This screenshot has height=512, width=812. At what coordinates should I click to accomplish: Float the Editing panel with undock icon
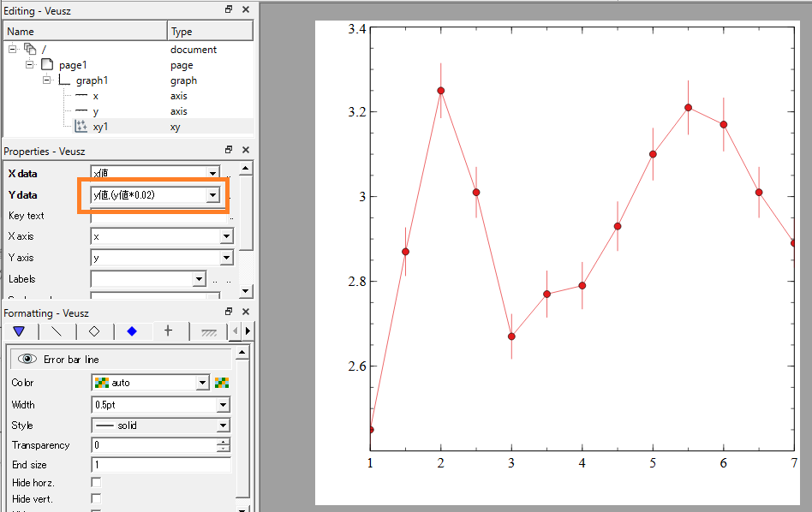(229, 9)
